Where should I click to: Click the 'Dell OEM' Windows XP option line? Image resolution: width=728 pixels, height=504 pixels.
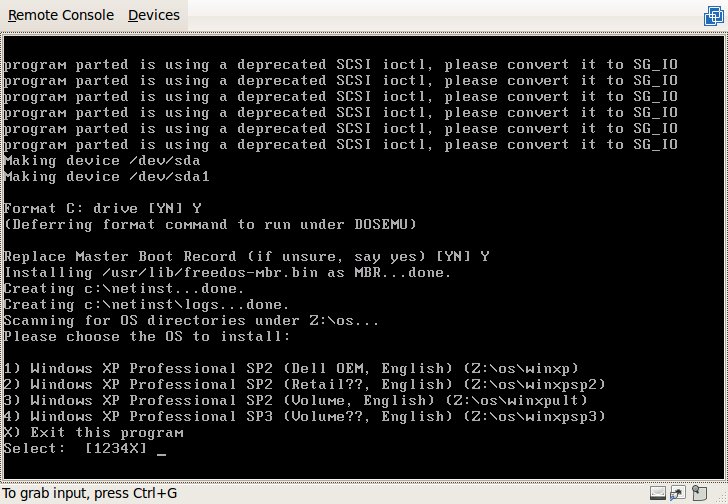[x=291, y=368]
